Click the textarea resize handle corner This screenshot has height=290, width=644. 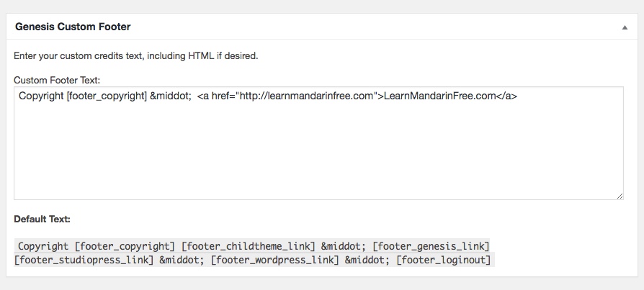pos(620,196)
